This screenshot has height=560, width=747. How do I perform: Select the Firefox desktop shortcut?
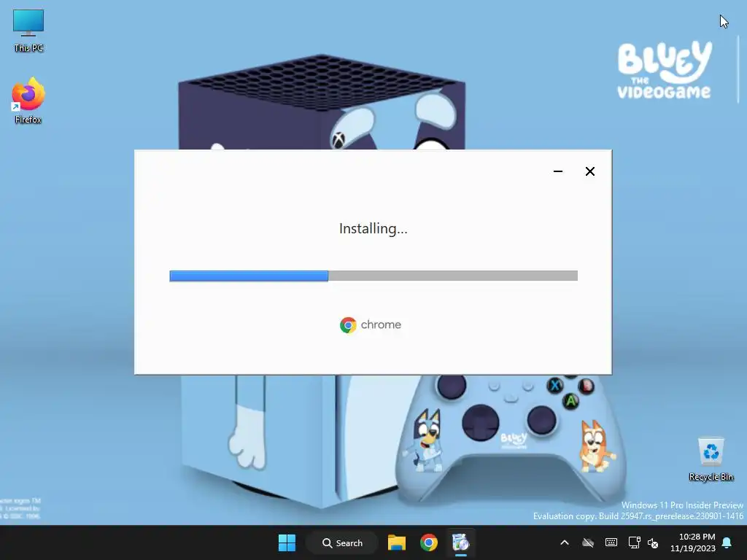pos(28,101)
